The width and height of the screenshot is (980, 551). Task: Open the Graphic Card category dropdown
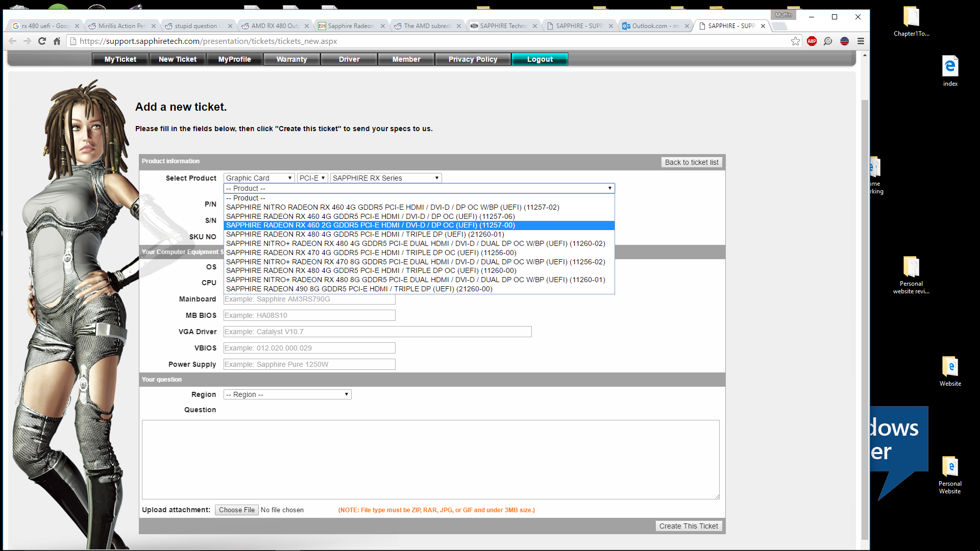pyautogui.click(x=259, y=178)
